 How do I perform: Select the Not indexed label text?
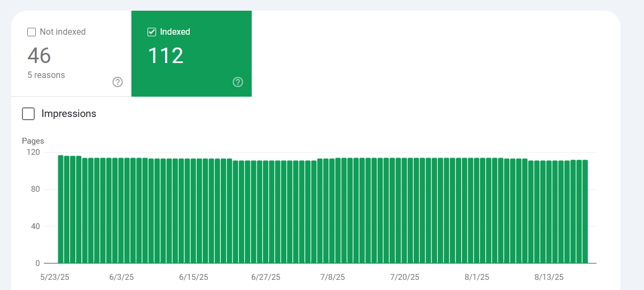[63, 32]
